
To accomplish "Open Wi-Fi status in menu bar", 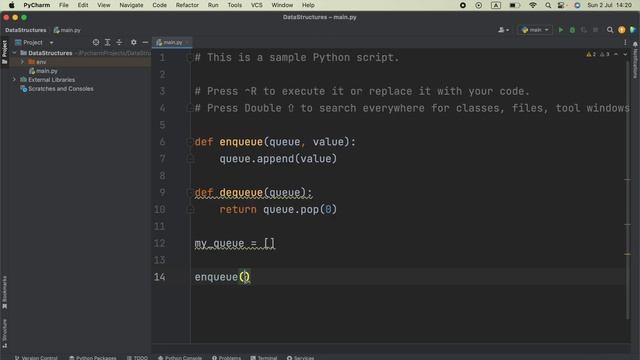I will tap(533, 5).
